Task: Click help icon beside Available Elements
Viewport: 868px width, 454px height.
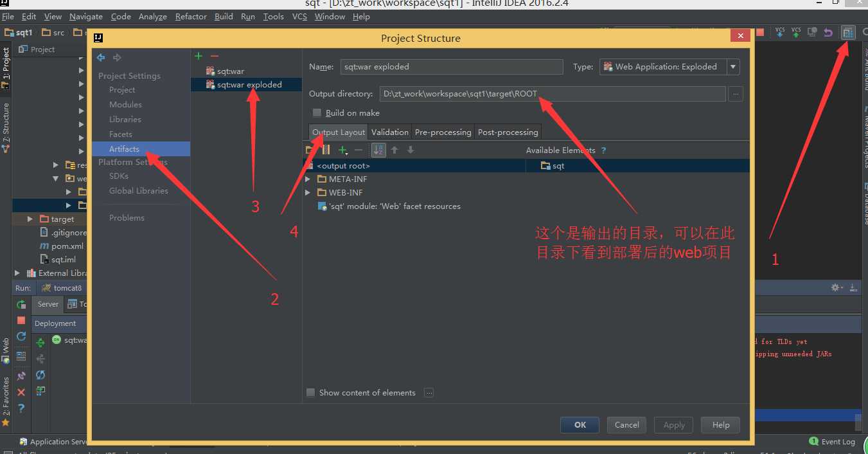Action: coord(603,150)
